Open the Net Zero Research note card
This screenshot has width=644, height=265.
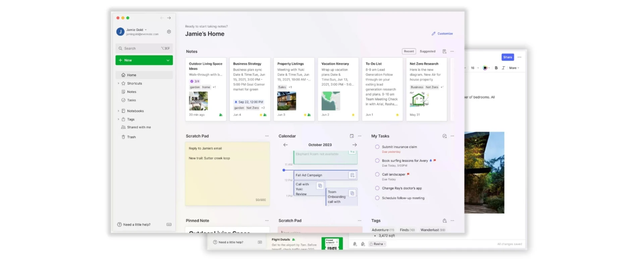point(426,89)
